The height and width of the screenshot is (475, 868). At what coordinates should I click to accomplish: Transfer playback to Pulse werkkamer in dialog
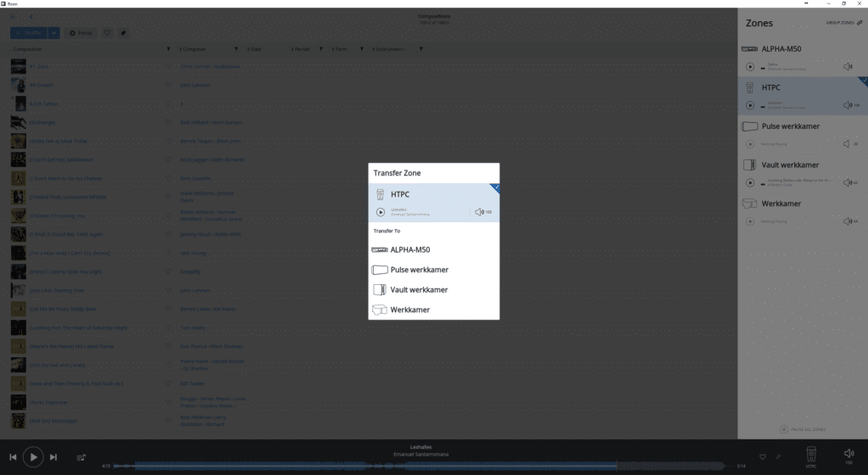click(433, 270)
